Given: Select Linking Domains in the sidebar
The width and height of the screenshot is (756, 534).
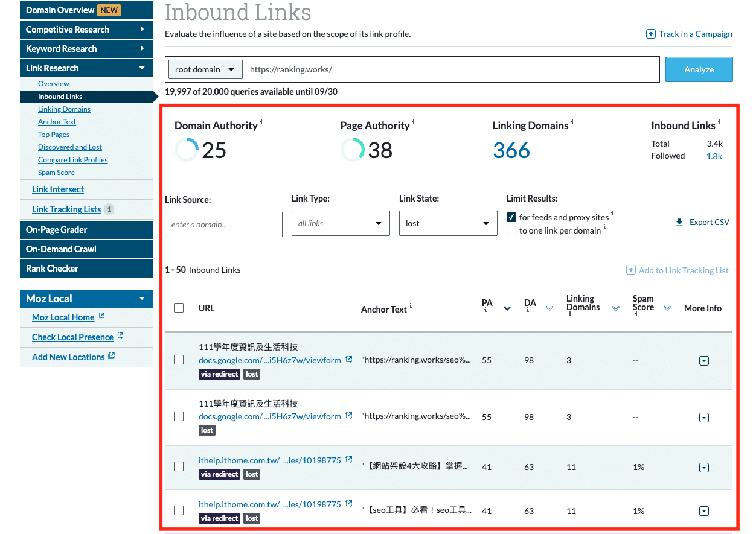Looking at the screenshot, I should (64, 109).
